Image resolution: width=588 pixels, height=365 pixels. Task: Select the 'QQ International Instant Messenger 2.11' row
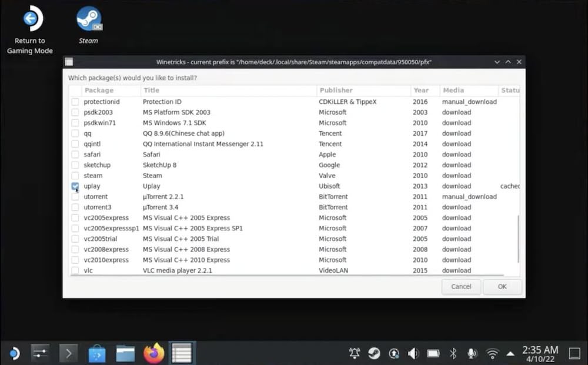pos(295,144)
